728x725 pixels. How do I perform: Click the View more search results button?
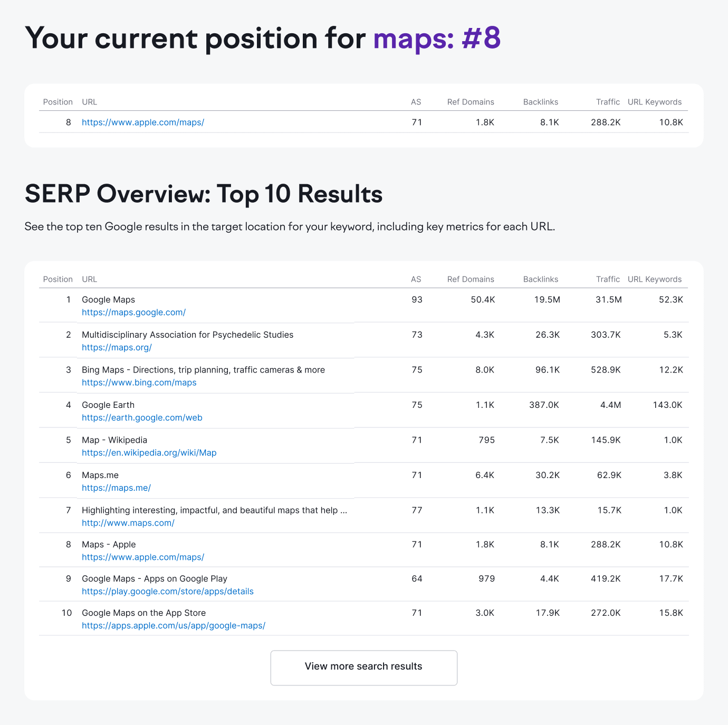tap(363, 666)
